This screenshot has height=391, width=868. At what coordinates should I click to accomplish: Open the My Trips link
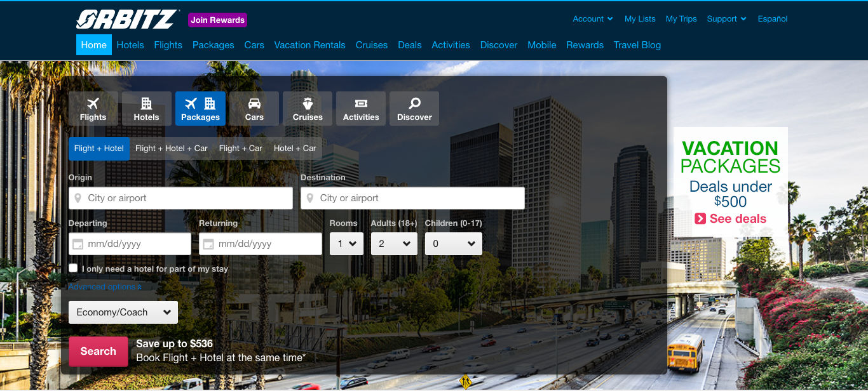[x=681, y=19]
